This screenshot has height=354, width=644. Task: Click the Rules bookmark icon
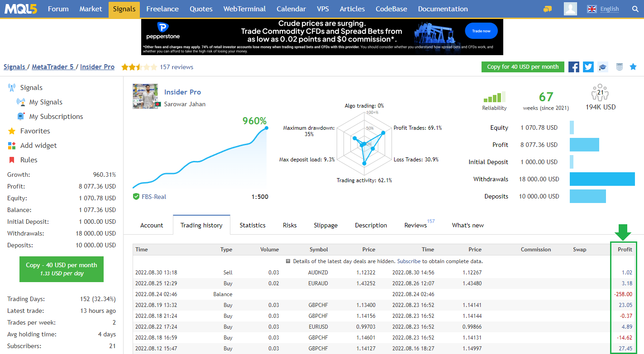pos(12,160)
